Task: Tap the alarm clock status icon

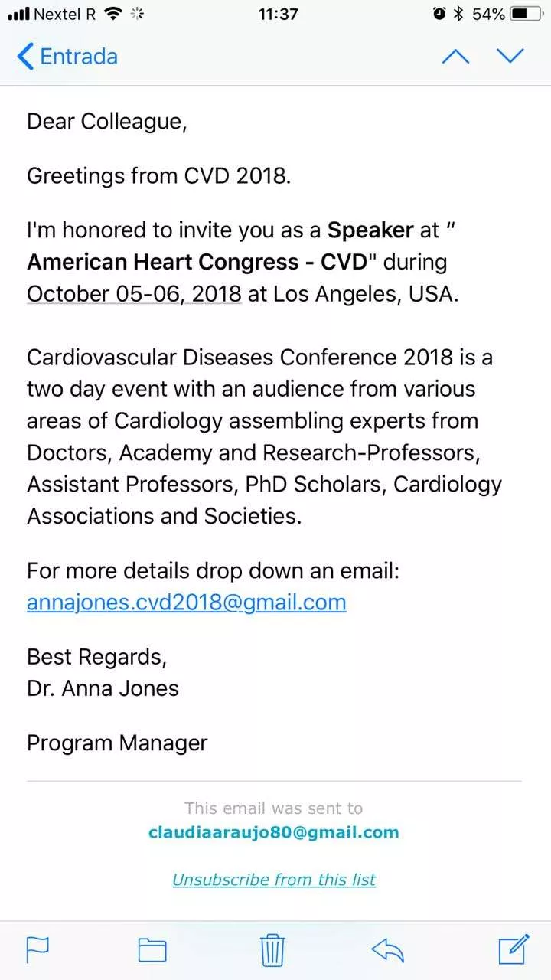Action: [439, 14]
